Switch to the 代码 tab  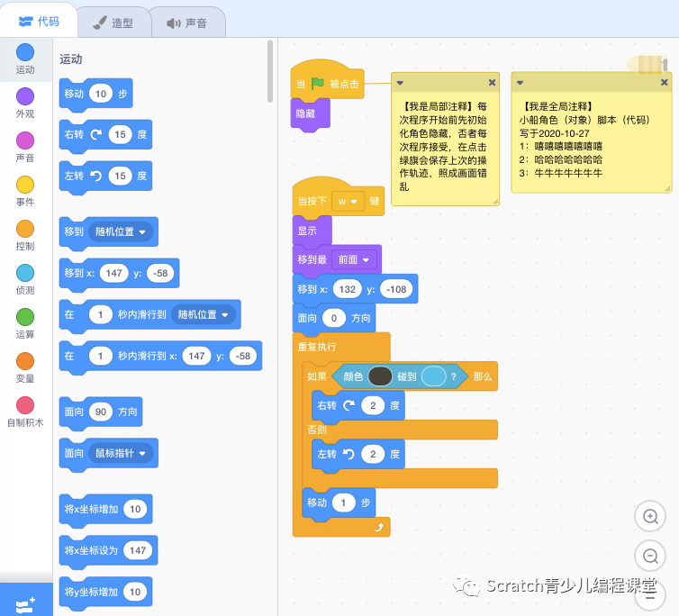pos(39,22)
